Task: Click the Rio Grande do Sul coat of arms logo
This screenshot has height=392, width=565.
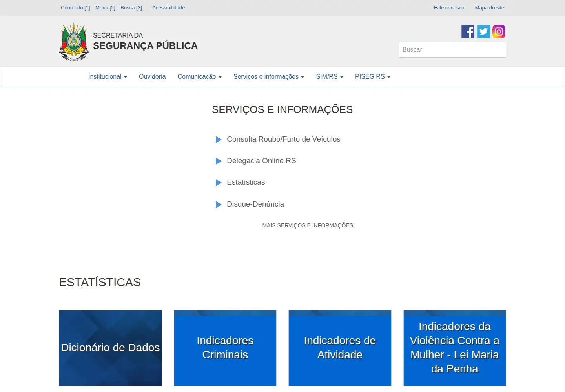Action: 74,42
